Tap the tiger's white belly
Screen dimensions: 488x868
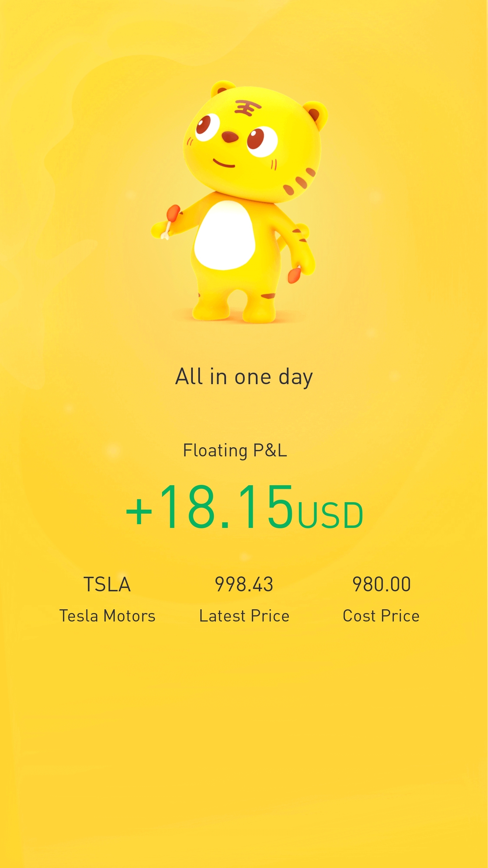[224, 235]
